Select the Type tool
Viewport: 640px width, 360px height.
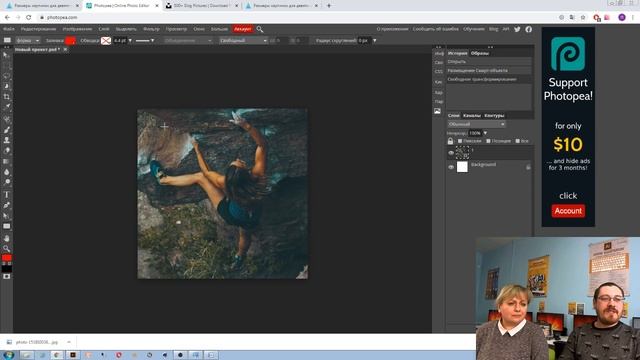tap(7, 195)
